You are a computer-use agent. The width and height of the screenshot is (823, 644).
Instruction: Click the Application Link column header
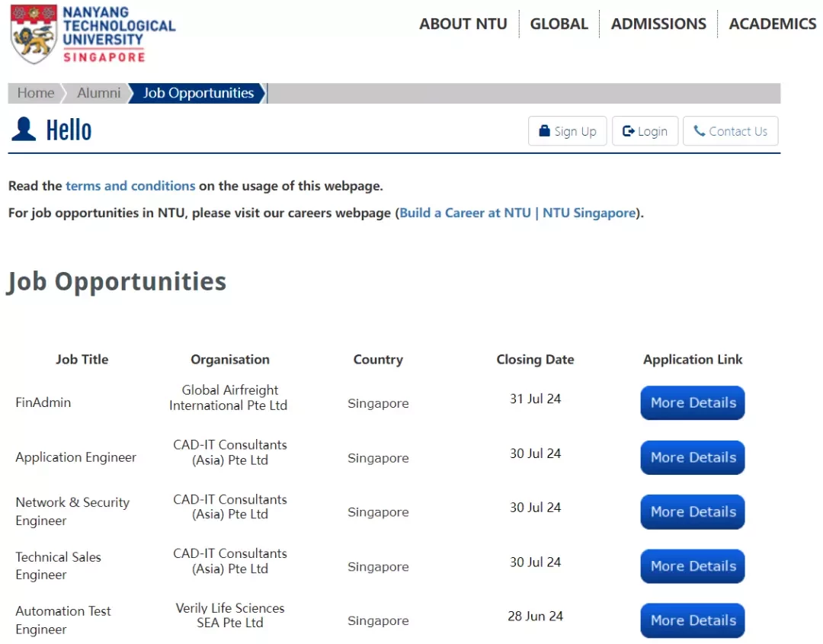click(x=693, y=360)
